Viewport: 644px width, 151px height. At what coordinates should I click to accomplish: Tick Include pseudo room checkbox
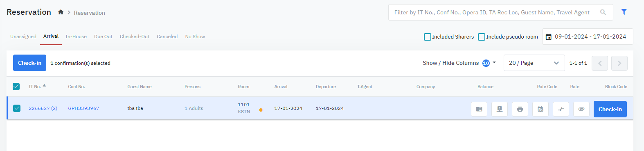[x=482, y=37]
